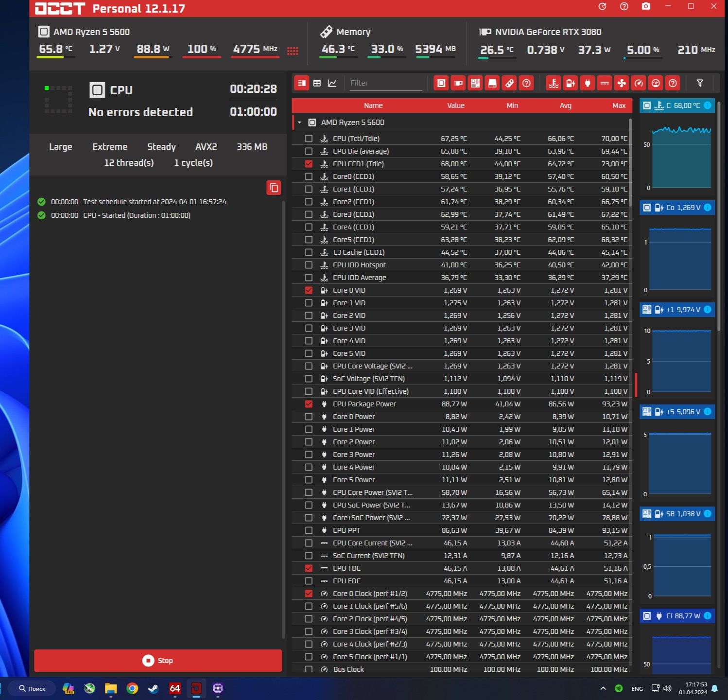The height and width of the screenshot is (700, 728).
Task: Uncheck the CPU TDC checkbox
Action: (309, 568)
